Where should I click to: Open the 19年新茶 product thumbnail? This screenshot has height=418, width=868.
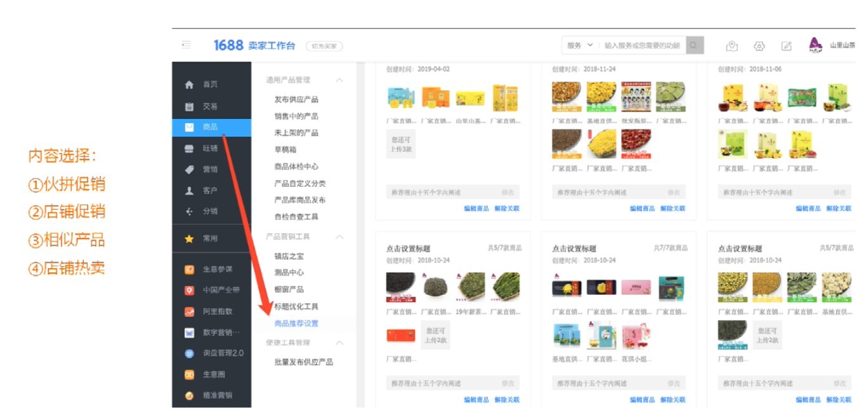(x=470, y=288)
